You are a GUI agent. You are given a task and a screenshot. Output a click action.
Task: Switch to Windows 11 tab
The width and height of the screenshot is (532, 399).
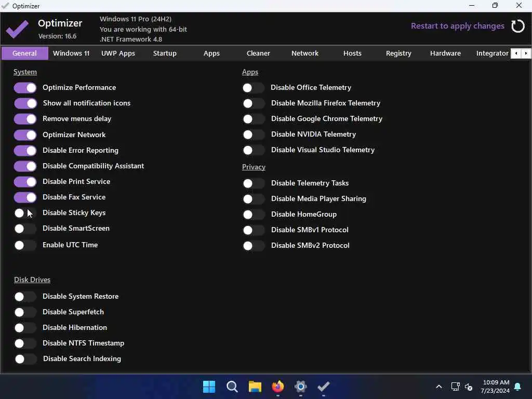coord(71,54)
